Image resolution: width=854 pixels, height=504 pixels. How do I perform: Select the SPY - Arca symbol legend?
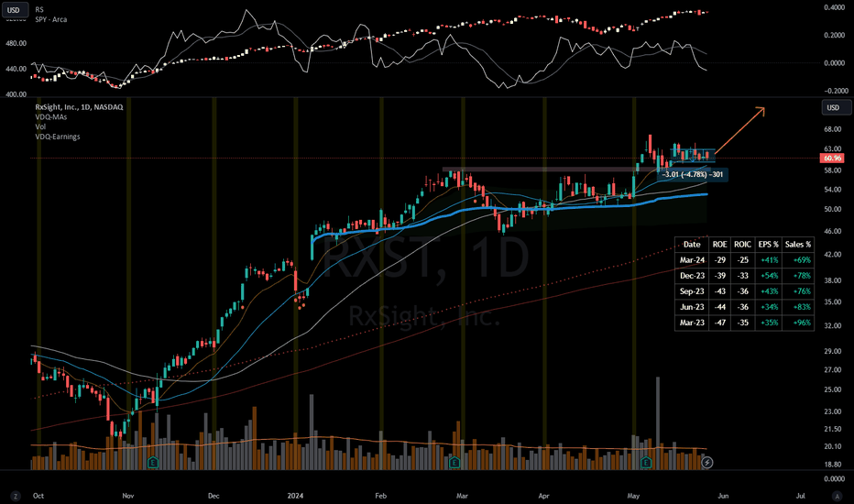click(x=51, y=19)
